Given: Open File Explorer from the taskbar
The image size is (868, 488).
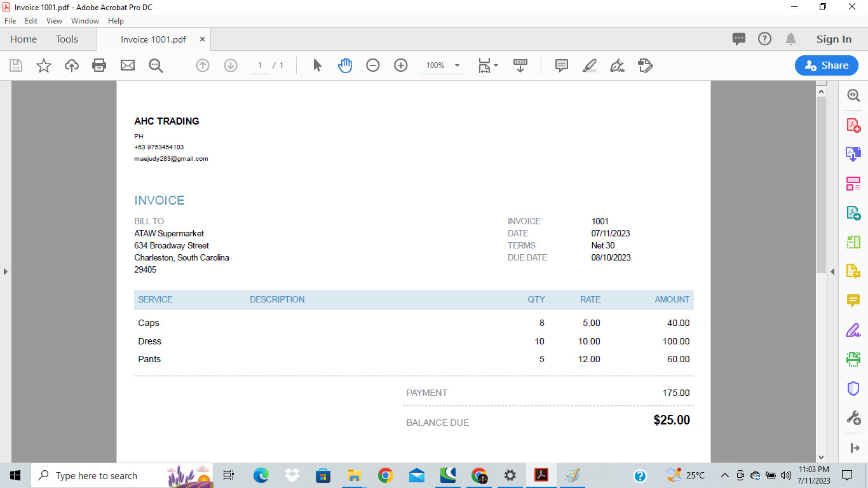Looking at the screenshot, I should pos(355,475).
